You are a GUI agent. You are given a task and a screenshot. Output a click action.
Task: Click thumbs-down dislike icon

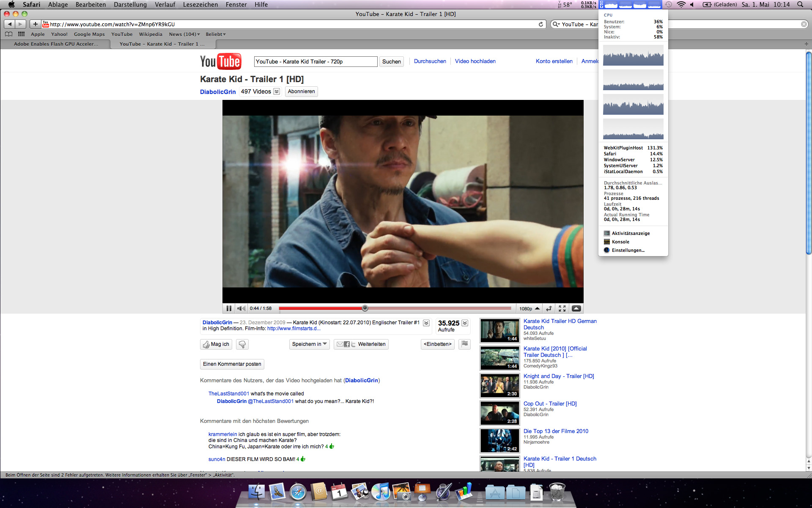point(242,344)
